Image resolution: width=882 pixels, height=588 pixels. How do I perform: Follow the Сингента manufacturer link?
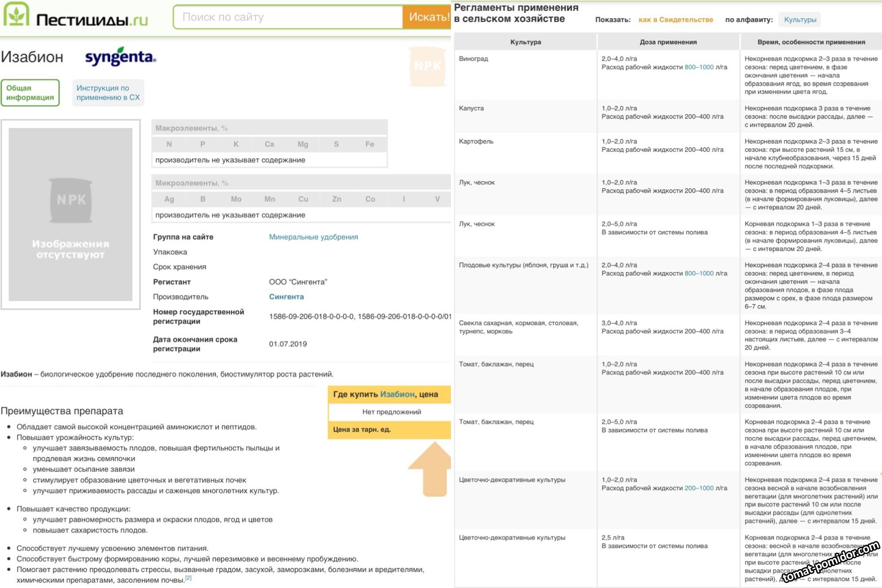click(286, 297)
